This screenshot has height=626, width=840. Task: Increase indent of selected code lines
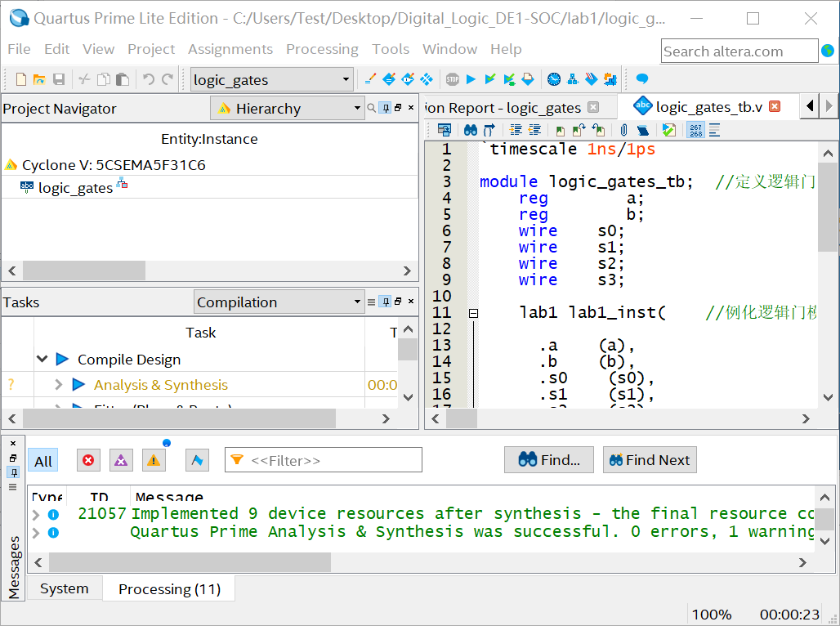click(x=516, y=130)
